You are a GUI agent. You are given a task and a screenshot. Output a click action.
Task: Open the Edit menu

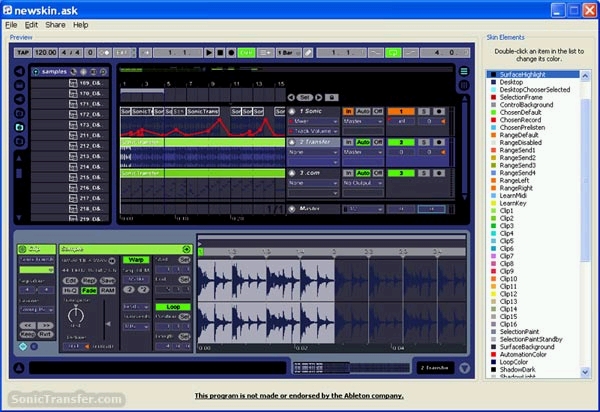click(31, 25)
